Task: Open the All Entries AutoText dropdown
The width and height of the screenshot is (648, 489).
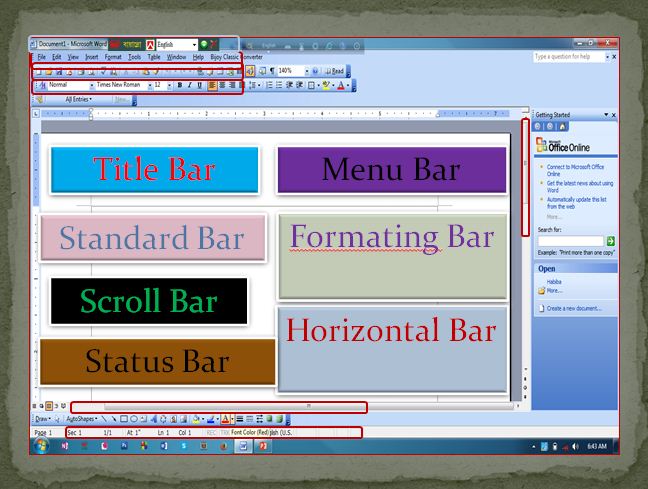Action: (79, 99)
